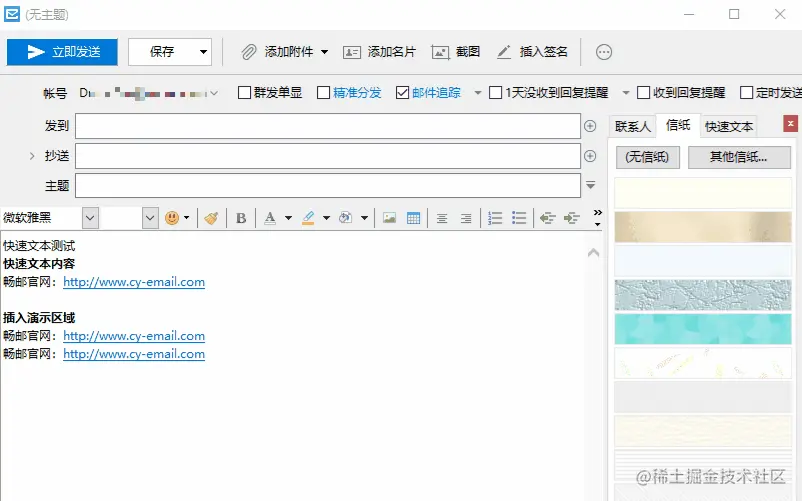
Task: Click the 发到 recipient input field
Action: tap(328, 126)
